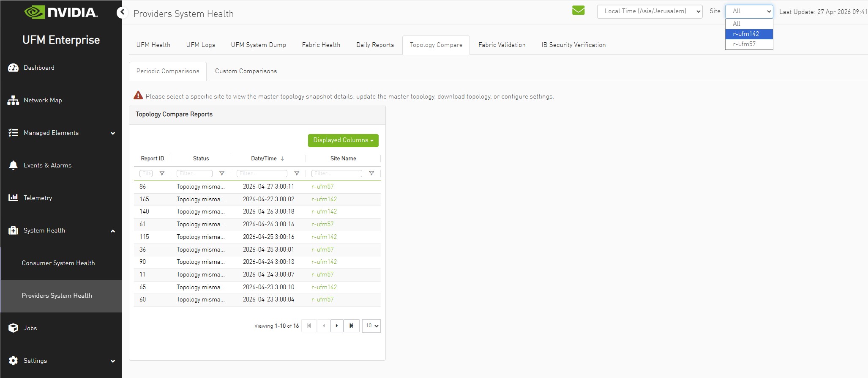Go to the next page of reports
This screenshot has width=868, height=378.
(337, 326)
